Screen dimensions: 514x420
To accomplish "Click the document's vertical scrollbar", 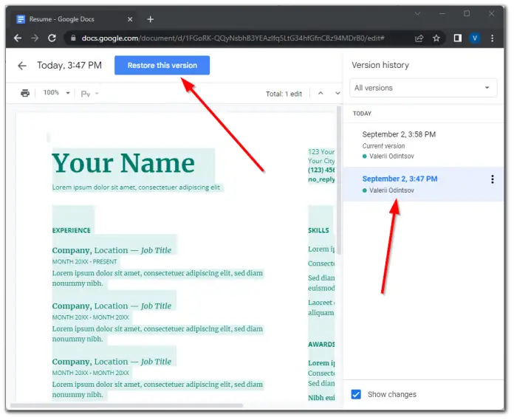I will (339, 179).
